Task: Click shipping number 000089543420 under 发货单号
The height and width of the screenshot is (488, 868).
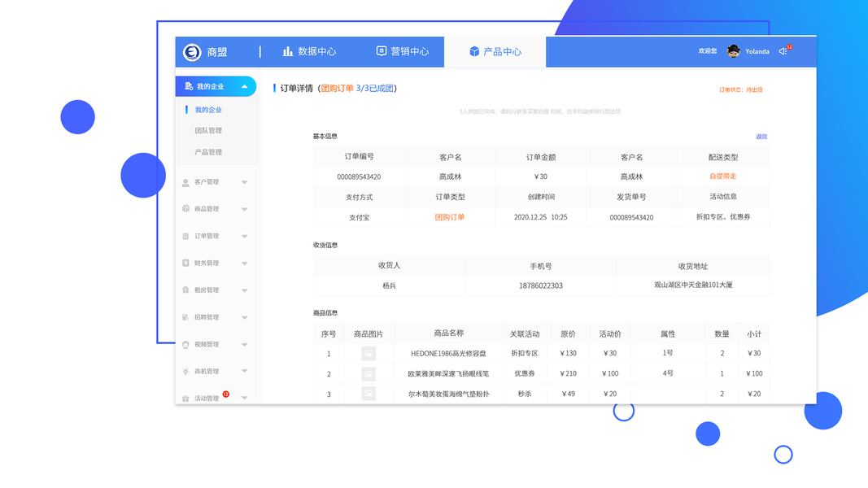Action: coord(631,217)
